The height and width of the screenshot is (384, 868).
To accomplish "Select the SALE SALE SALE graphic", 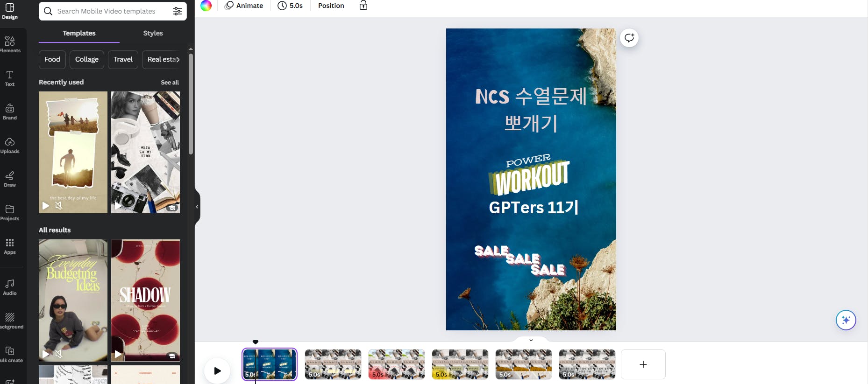I will coord(520,260).
